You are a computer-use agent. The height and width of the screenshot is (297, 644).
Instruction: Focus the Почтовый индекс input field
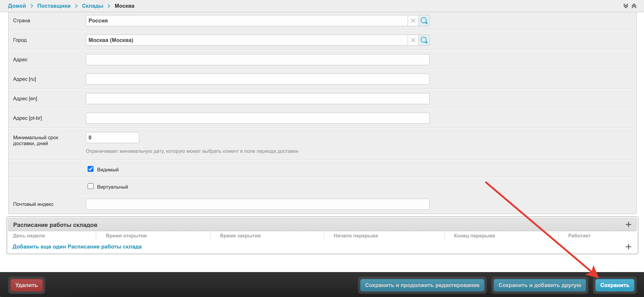tap(258, 204)
